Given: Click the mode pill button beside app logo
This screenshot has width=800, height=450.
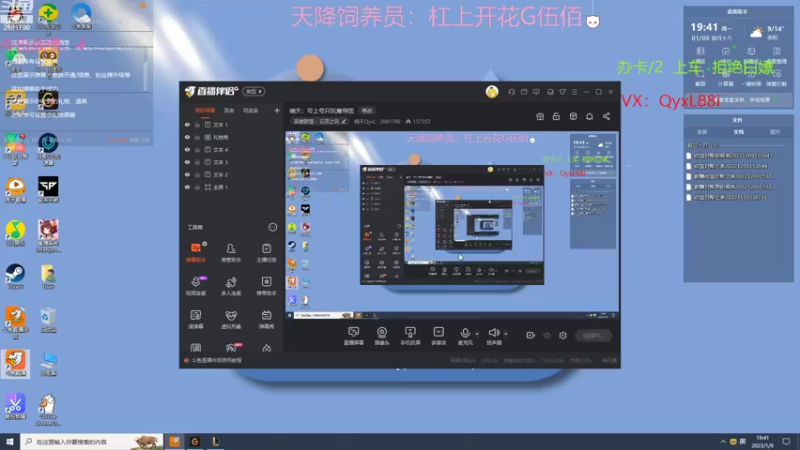Looking at the screenshot, I should pos(254,91).
